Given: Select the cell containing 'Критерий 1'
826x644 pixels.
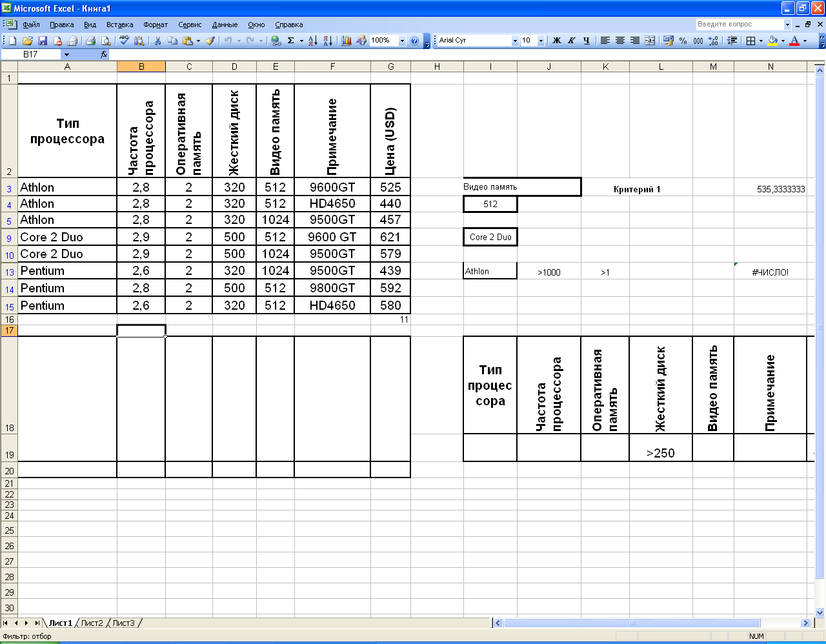Looking at the screenshot, I should point(637,189).
